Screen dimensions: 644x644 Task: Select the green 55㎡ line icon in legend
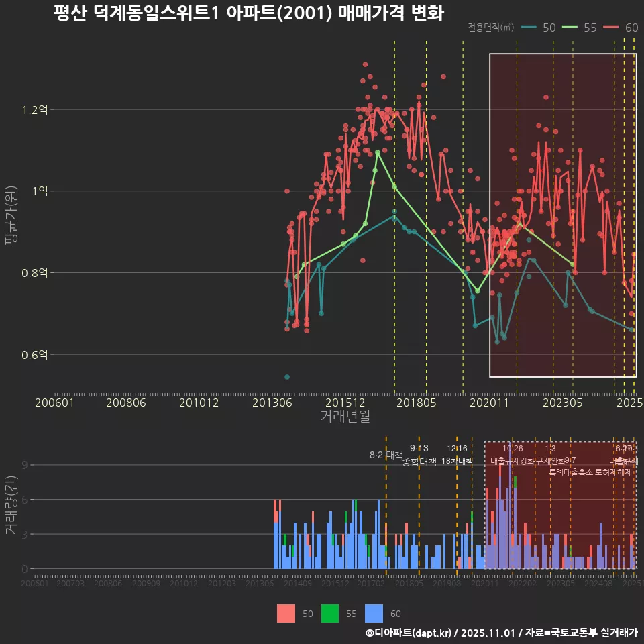tap(570, 28)
